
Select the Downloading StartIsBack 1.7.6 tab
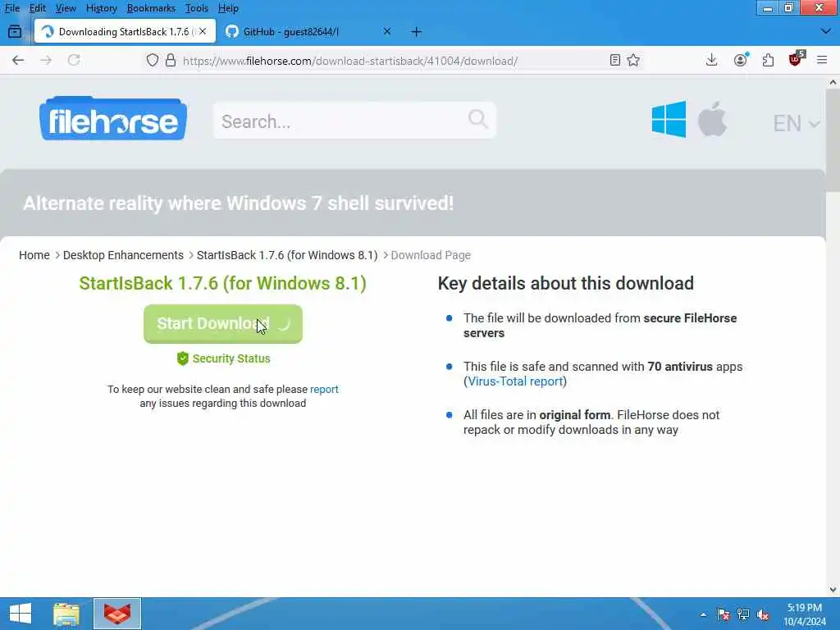point(125,32)
